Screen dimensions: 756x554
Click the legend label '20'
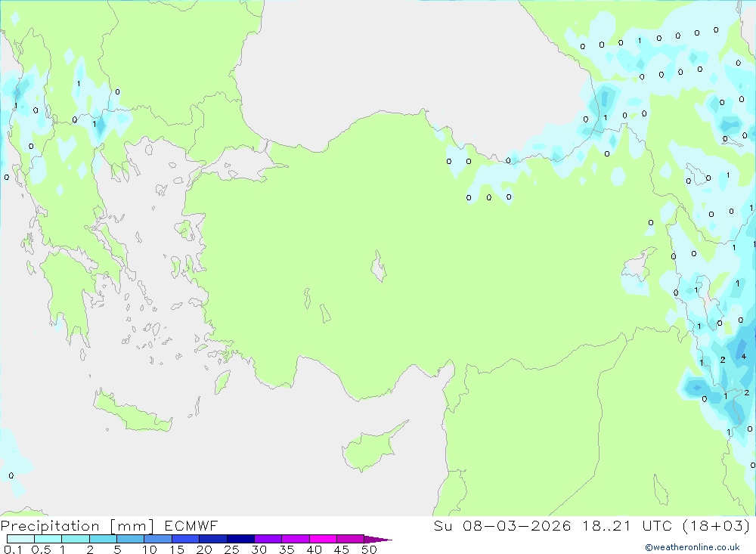[204, 549]
